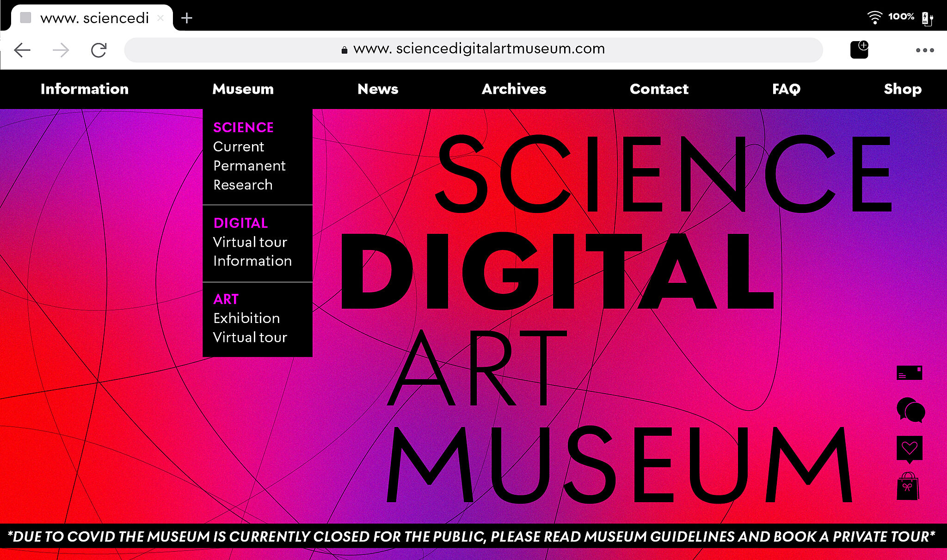947x560 pixels.
Task: Click the tab favicon square
Action: (x=26, y=18)
